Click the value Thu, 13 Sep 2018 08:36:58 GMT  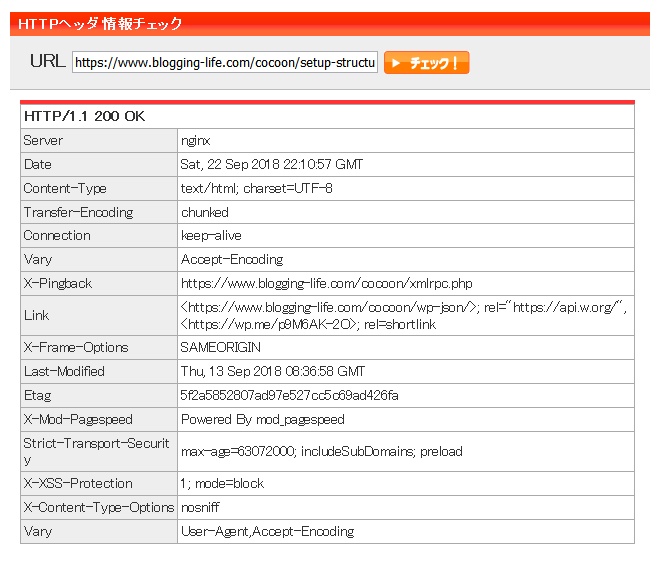click(x=273, y=371)
